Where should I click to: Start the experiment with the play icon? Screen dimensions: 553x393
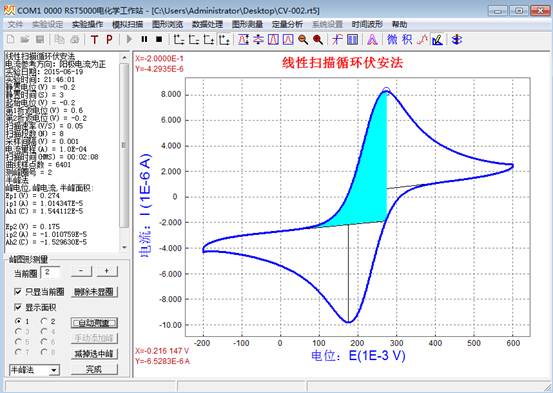click(x=129, y=39)
